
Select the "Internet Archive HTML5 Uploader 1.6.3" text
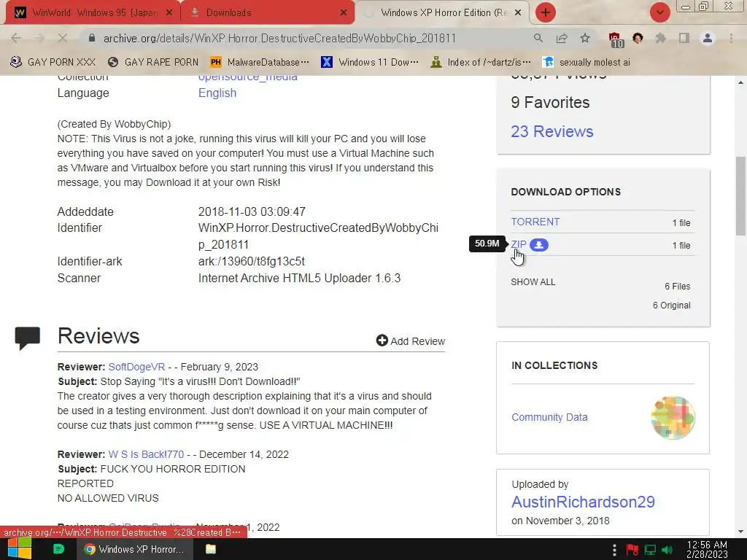coord(299,278)
